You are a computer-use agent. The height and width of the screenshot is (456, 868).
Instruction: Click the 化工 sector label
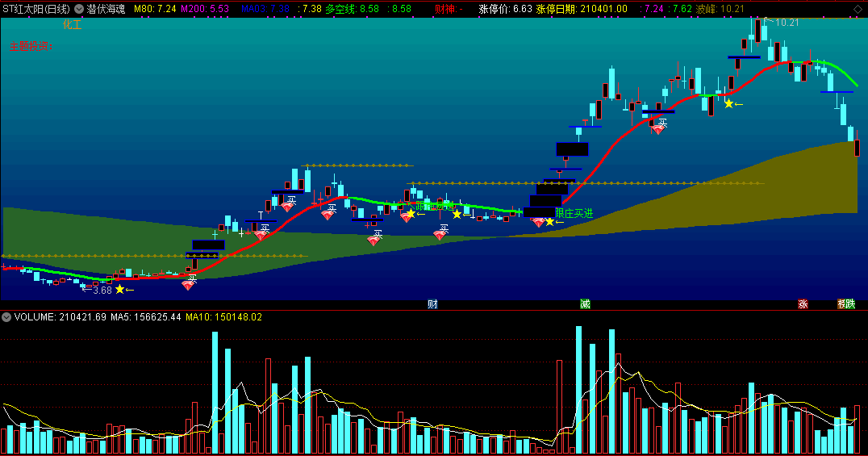72,25
